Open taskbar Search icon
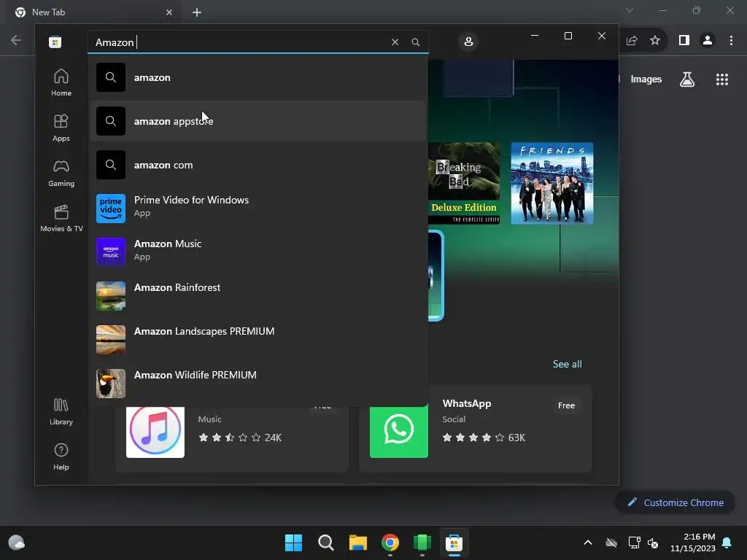This screenshot has height=560, width=747. click(x=326, y=542)
